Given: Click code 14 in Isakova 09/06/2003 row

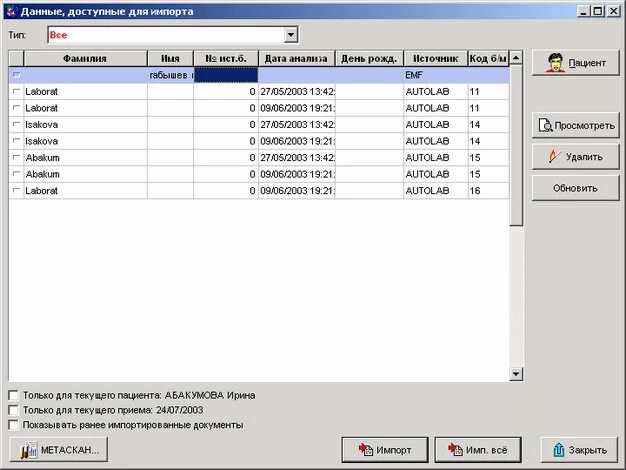Looking at the screenshot, I should 475,141.
